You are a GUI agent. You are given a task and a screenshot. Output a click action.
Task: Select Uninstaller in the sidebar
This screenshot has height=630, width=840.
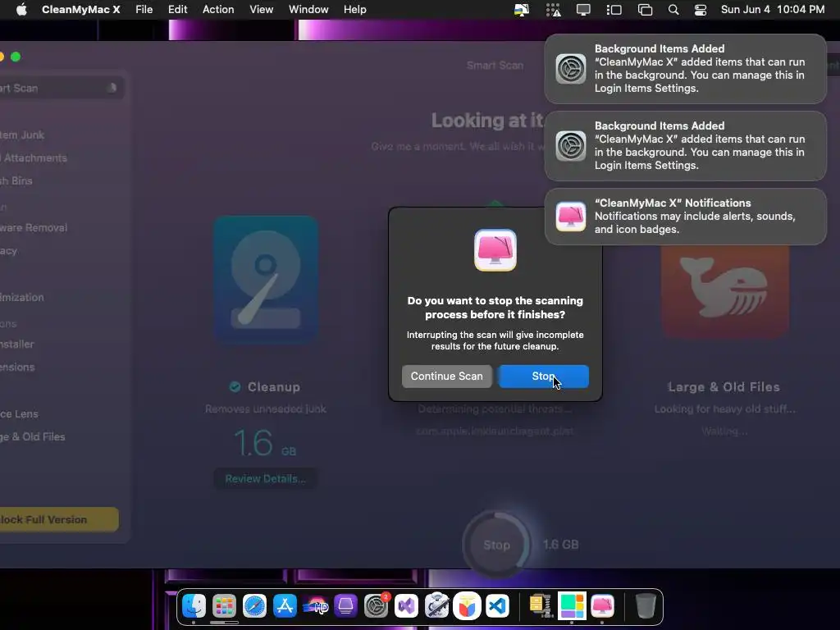click(x=17, y=344)
